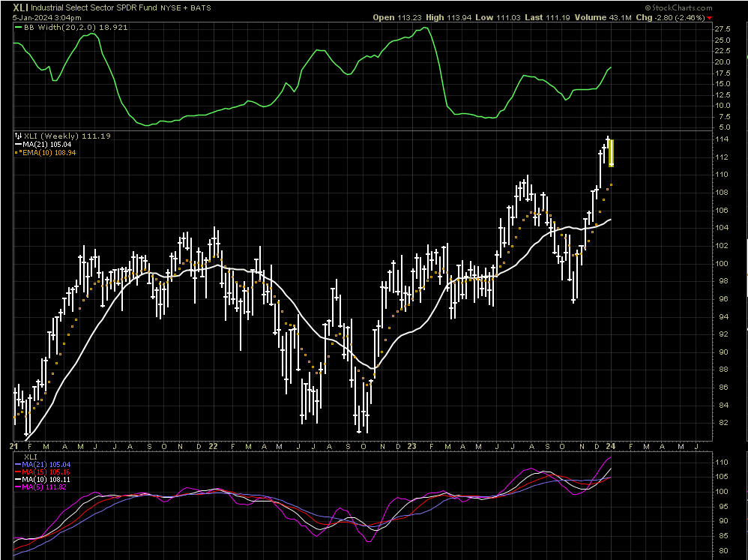This screenshot has height=560, width=748.
Task: Select the XLI (Weekly) 111.19 legend label
Action: click(x=67, y=136)
